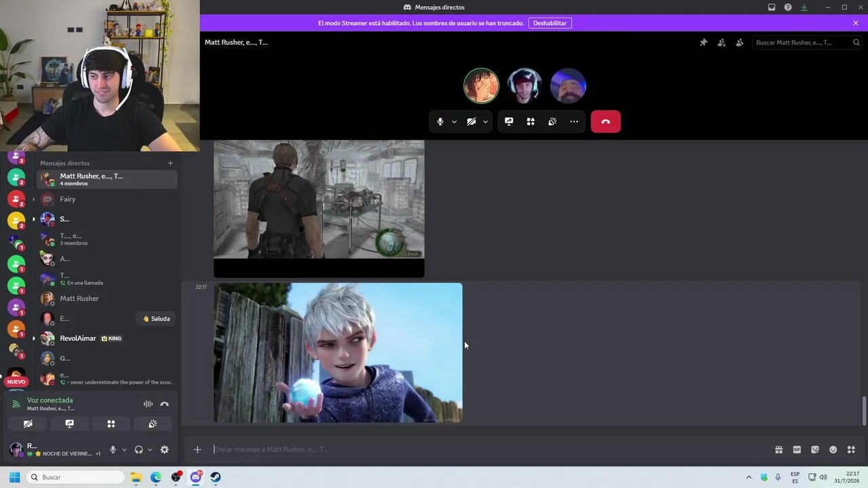Open the Matt Rusher 4 miembros group chat
Image resolution: width=868 pixels, height=488 pixels.
pyautogui.click(x=107, y=179)
